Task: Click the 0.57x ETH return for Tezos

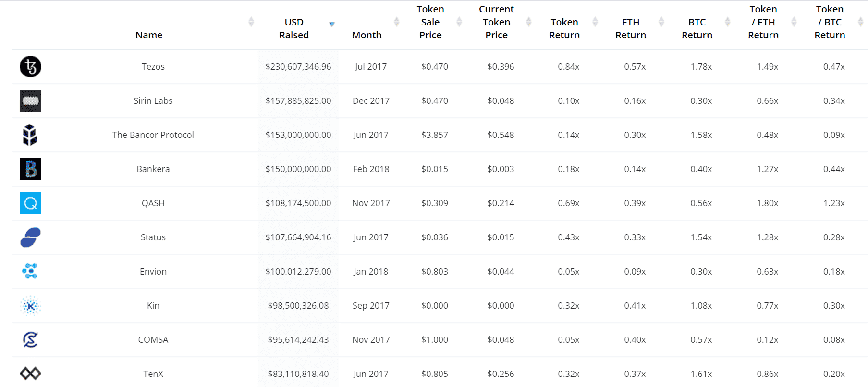Action: [x=635, y=67]
